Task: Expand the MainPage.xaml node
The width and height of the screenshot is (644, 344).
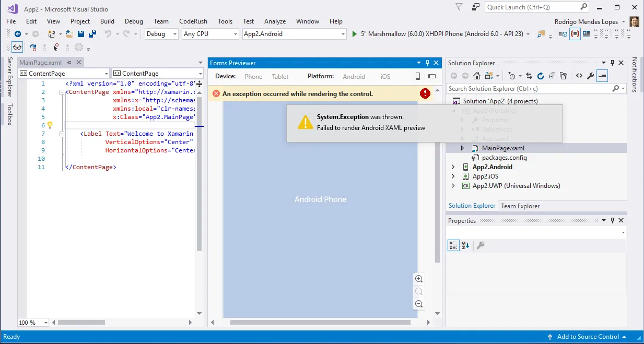Action: (462, 148)
